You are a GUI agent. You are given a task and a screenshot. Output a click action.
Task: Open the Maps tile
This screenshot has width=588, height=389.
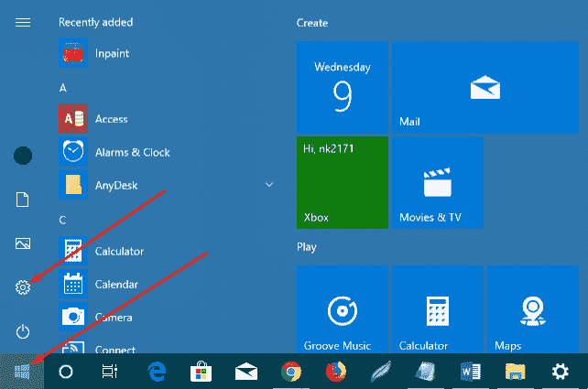533,309
